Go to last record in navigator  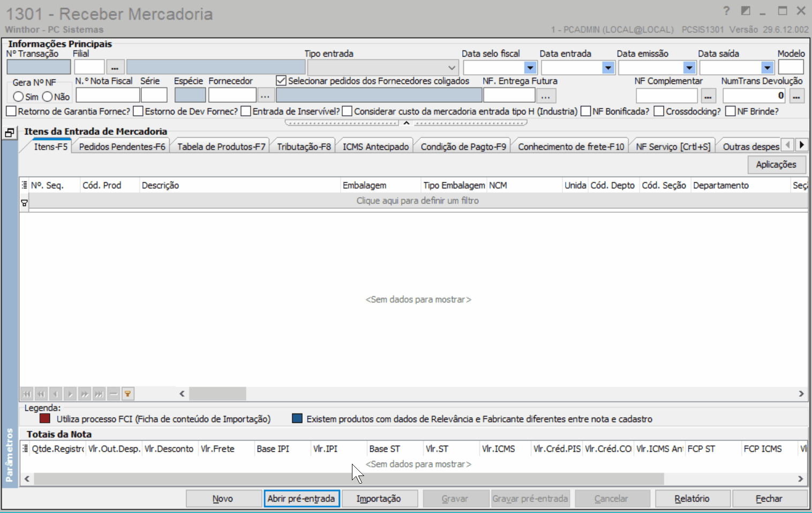99,394
